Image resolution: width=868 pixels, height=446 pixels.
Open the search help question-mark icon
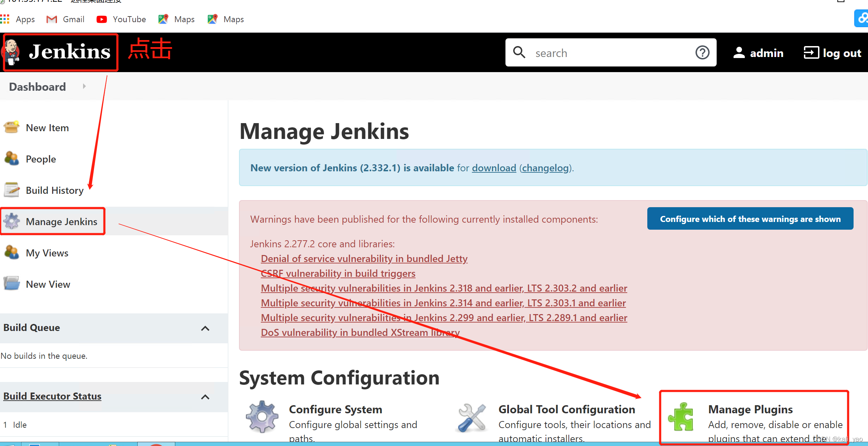pos(702,52)
